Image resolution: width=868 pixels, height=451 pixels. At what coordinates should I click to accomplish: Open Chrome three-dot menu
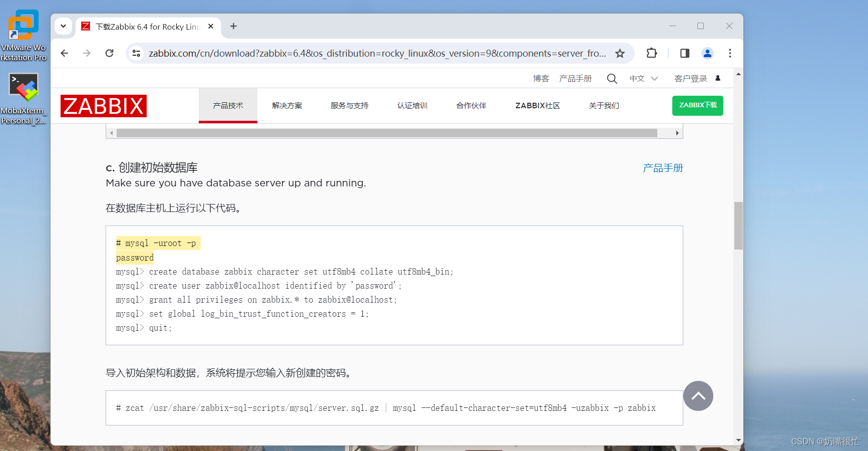(x=730, y=53)
